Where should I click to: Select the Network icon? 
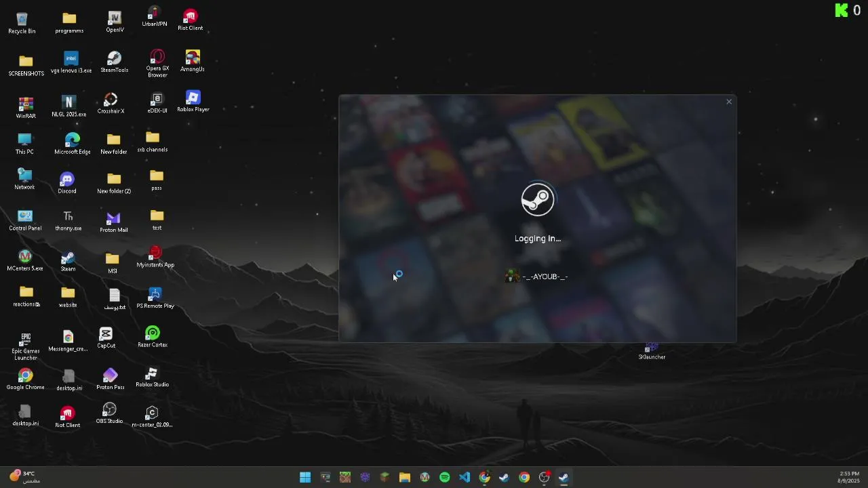pyautogui.click(x=24, y=180)
